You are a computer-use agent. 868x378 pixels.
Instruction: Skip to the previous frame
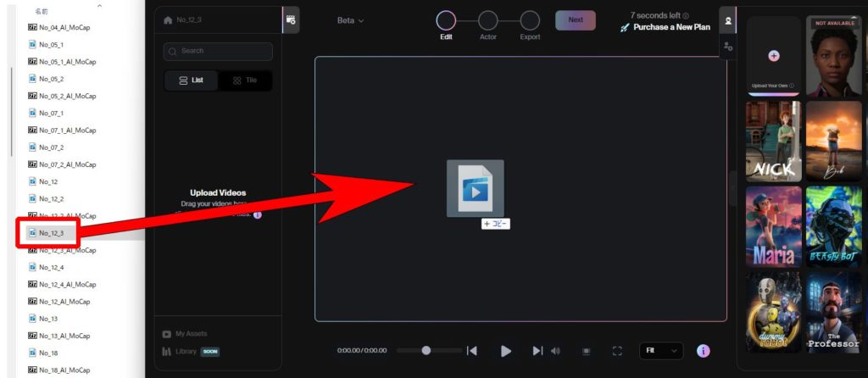click(472, 351)
